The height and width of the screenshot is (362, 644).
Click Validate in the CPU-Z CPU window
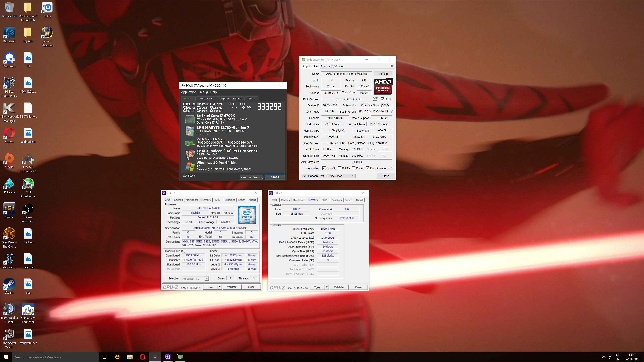click(232, 287)
